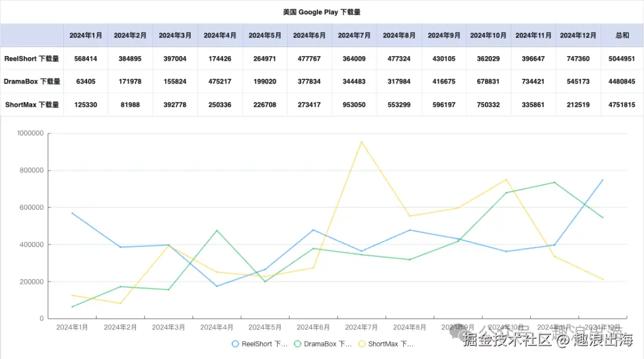Click cell value 384895

click(130, 58)
